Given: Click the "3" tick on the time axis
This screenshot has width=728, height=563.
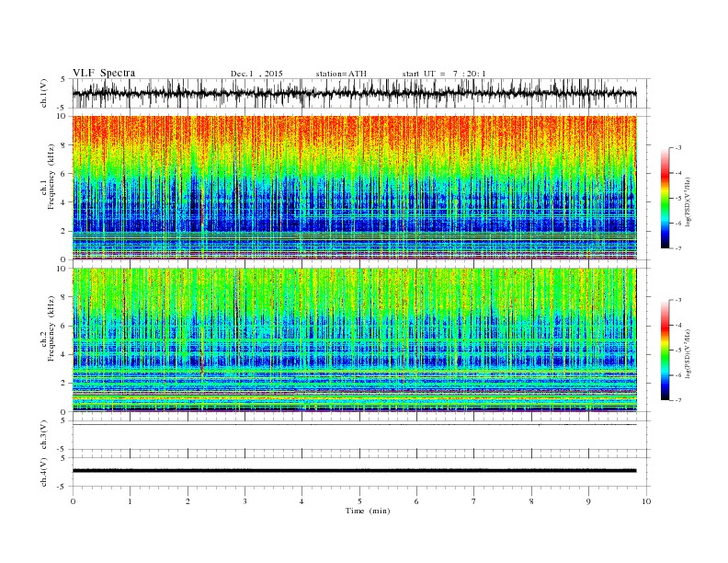Looking at the screenshot, I should coord(245,501).
